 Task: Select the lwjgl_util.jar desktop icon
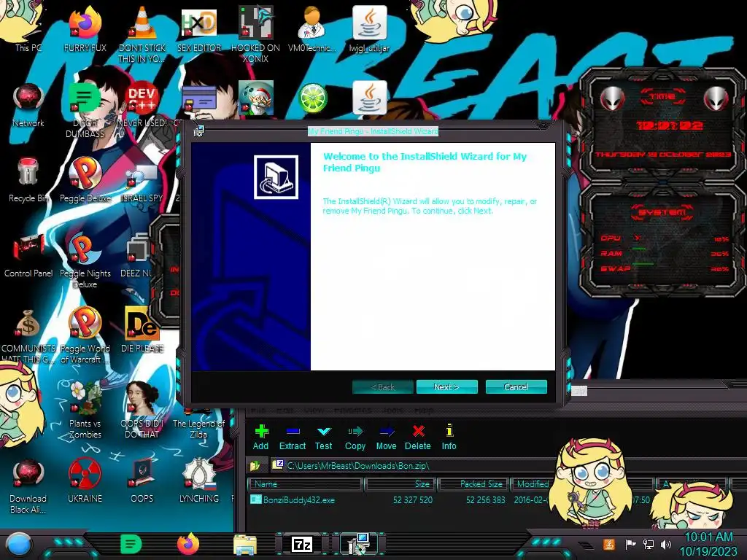pos(369,28)
